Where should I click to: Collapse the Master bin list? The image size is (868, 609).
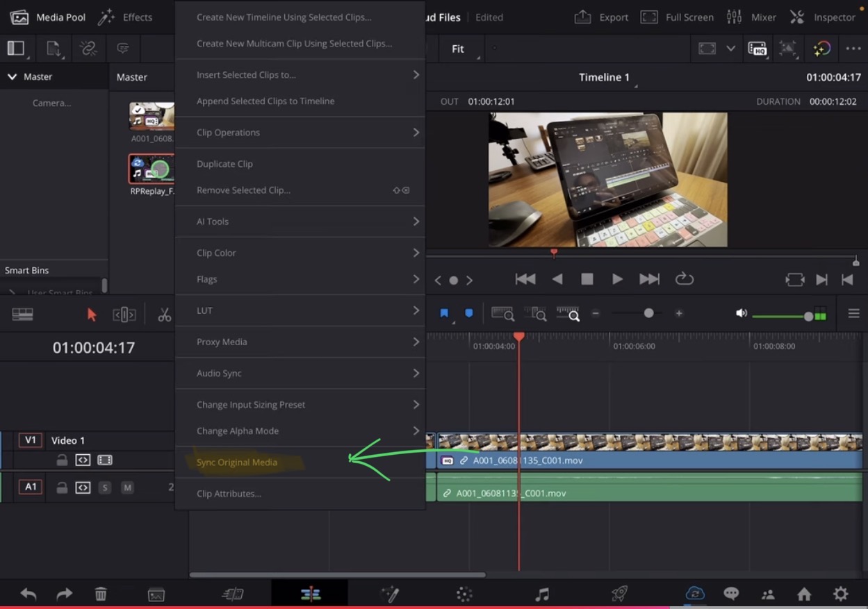click(12, 76)
